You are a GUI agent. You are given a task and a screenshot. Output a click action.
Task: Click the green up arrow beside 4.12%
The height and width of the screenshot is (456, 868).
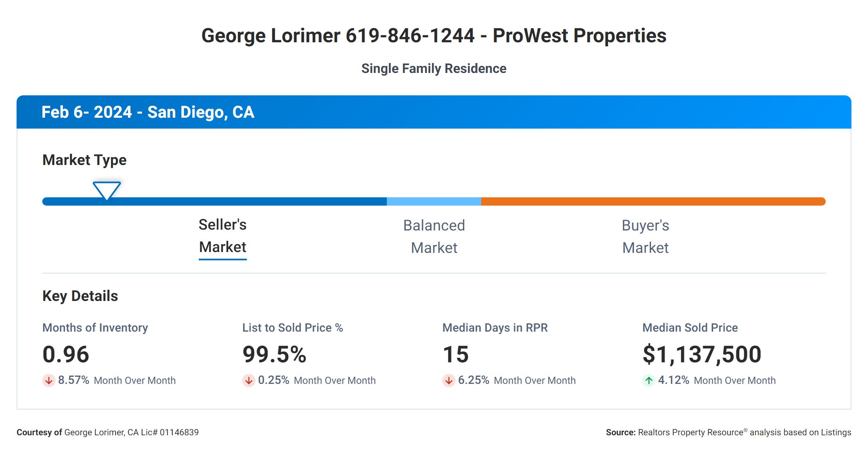click(x=649, y=380)
